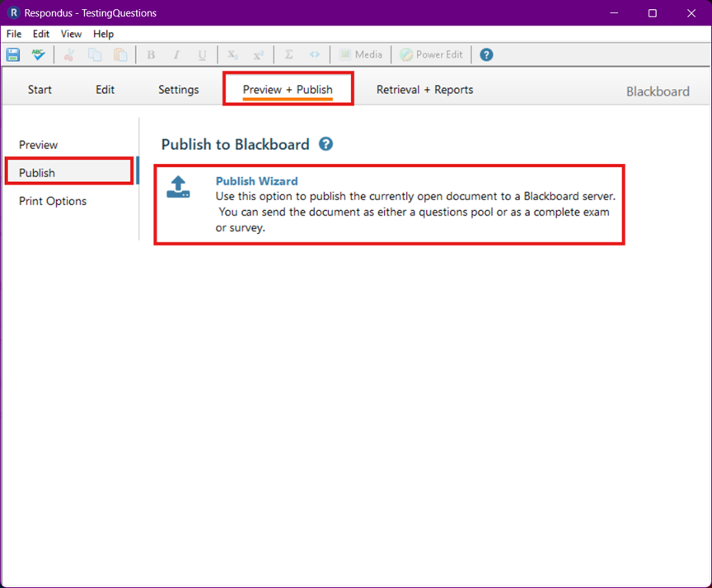The height and width of the screenshot is (588, 712).
Task: Click help icon beside Publish to Blackboard
Action: (326, 144)
